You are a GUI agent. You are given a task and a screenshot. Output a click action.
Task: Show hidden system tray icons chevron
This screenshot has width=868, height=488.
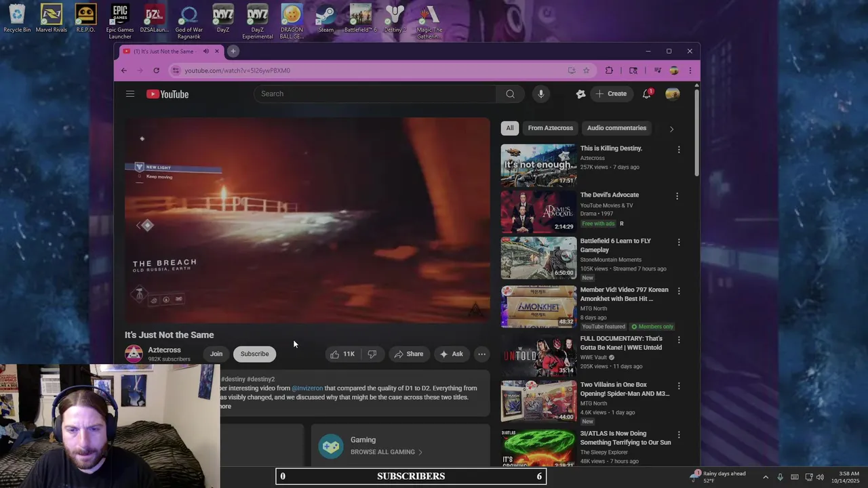[766, 477]
